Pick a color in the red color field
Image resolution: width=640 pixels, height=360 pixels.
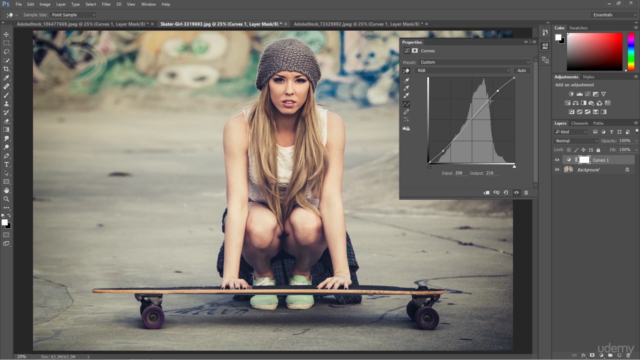tap(595, 52)
